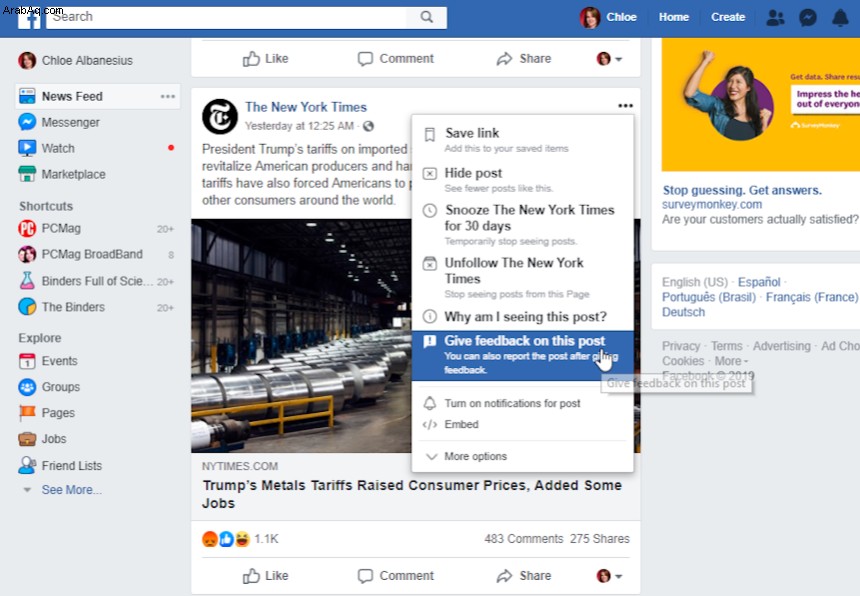The height and width of the screenshot is (596, 860).
Task: Open identity selector dropdown on upper post
Action: pyautogui.click(x=609, y=59)
